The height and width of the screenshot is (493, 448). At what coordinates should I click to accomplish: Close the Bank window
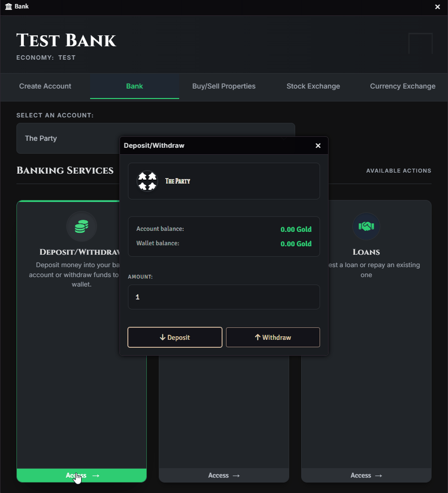pos(438,6)
